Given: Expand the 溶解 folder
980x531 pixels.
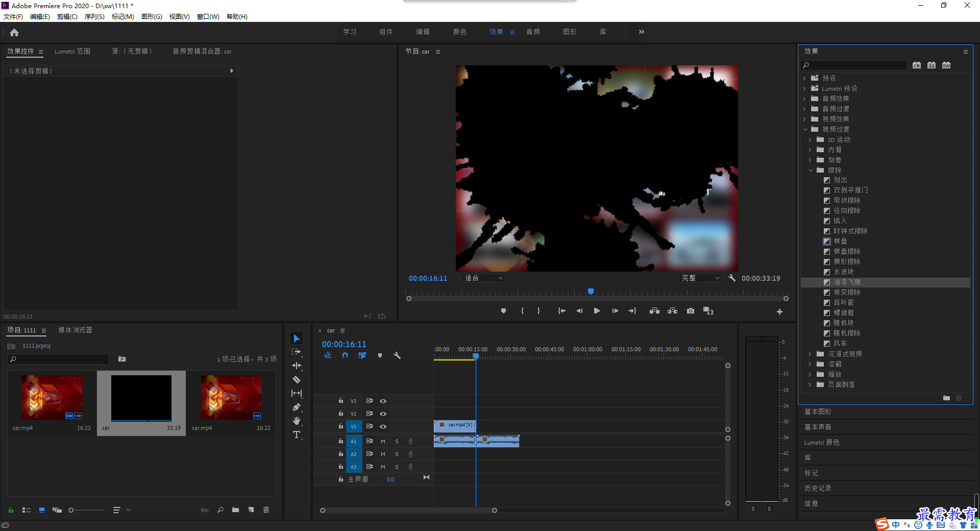Looking at the screenshot, I should 810,364.
